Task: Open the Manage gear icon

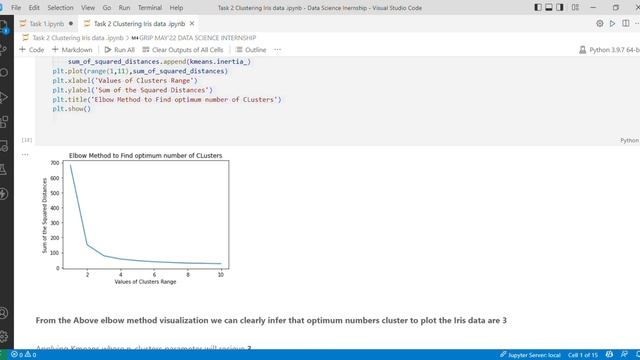Action: tap(4, 336)
